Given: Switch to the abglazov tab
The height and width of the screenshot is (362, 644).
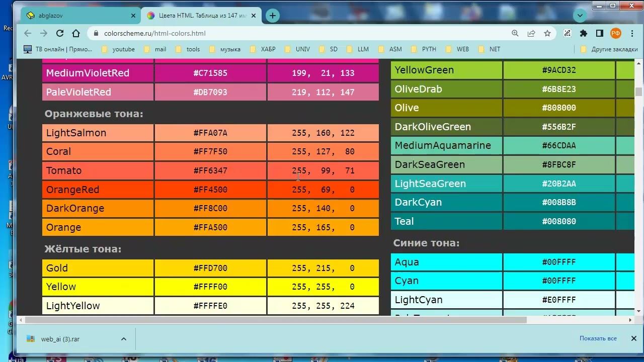Looking at the screenshot, I should pos(80,16).
